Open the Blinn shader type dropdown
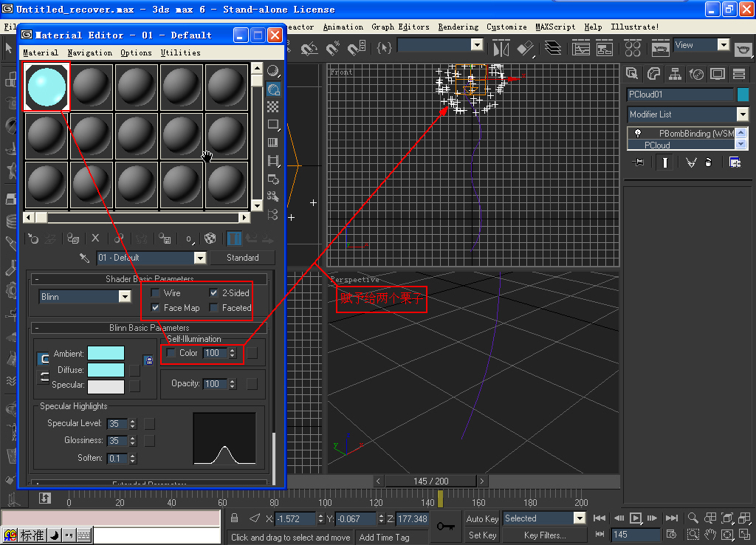This screenshot has height=545, width=756. (125, 297)
